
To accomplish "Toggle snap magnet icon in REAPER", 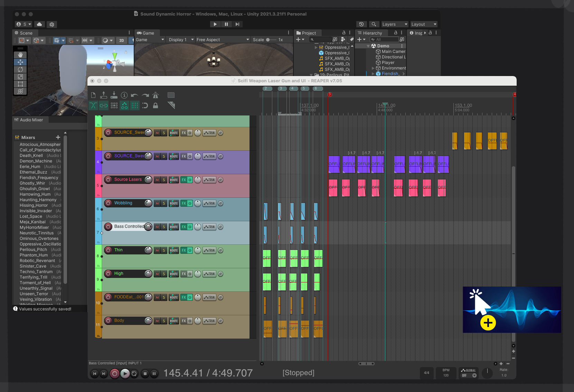I will [x=145, y=105].
